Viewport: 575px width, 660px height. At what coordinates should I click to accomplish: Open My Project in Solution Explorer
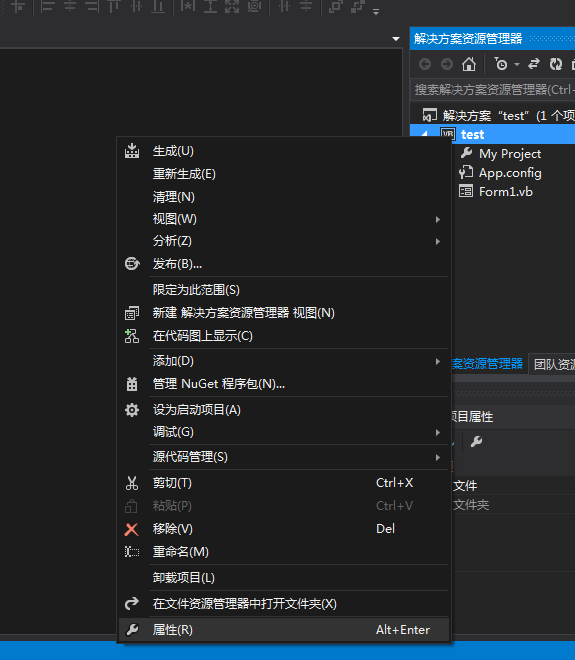tap(510, 154)
